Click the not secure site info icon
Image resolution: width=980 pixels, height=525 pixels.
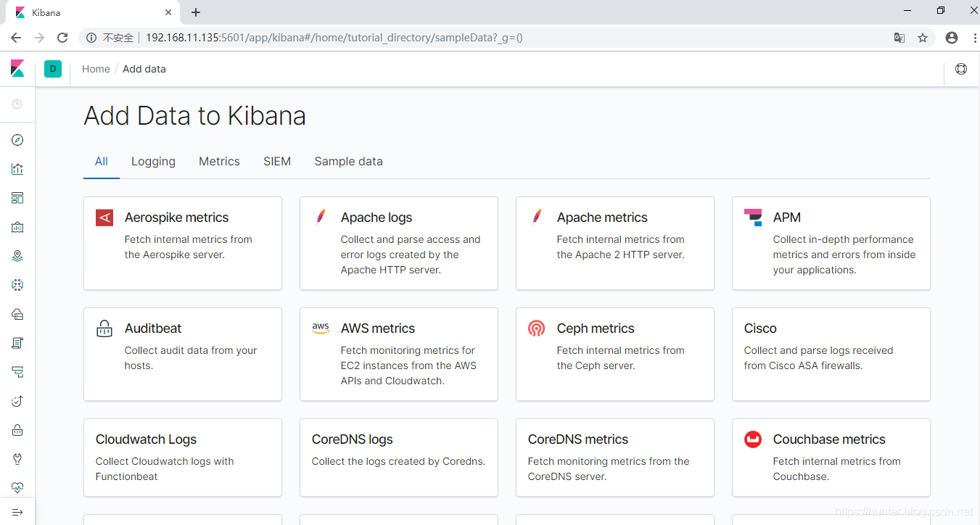pos(91,38)
